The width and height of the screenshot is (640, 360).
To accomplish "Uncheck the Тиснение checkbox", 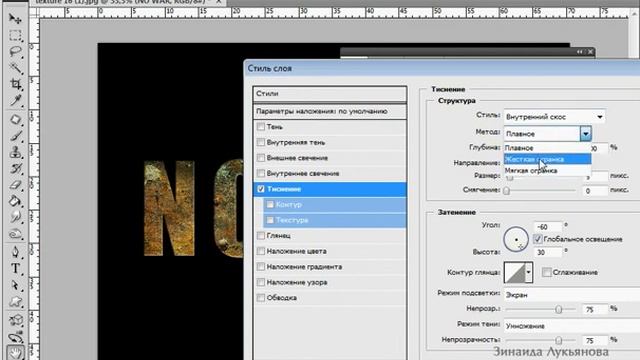I will tap(261, 189).
